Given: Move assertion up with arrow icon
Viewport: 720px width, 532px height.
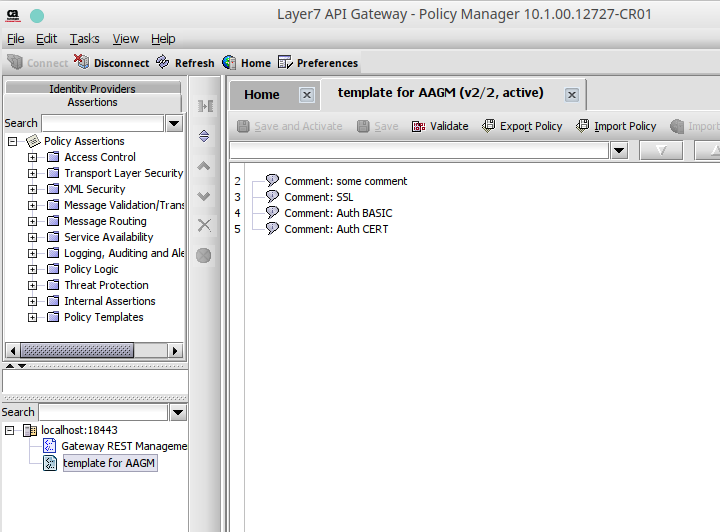Looking at the screenshot, I should (204, 166).
